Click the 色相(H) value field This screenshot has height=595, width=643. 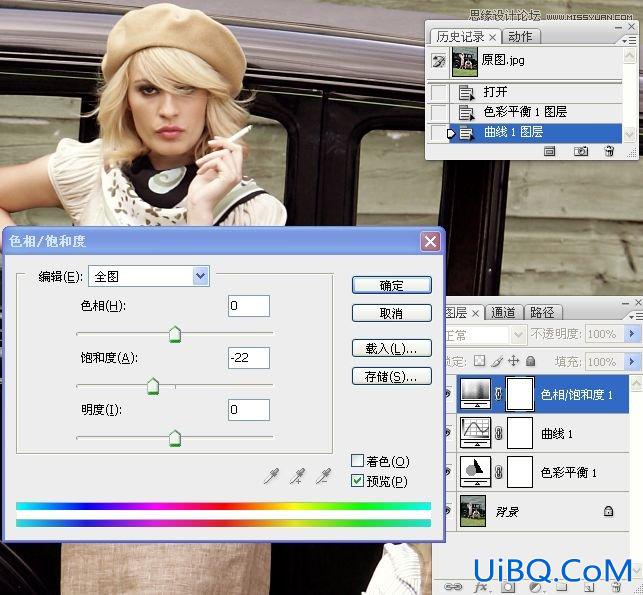[x=249, y=306]
